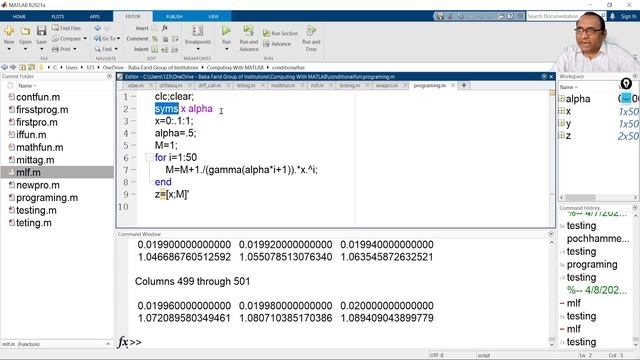Open the Compare dropdown arrow
This screenshot has height=360, width=640.
tap(85, 39)
